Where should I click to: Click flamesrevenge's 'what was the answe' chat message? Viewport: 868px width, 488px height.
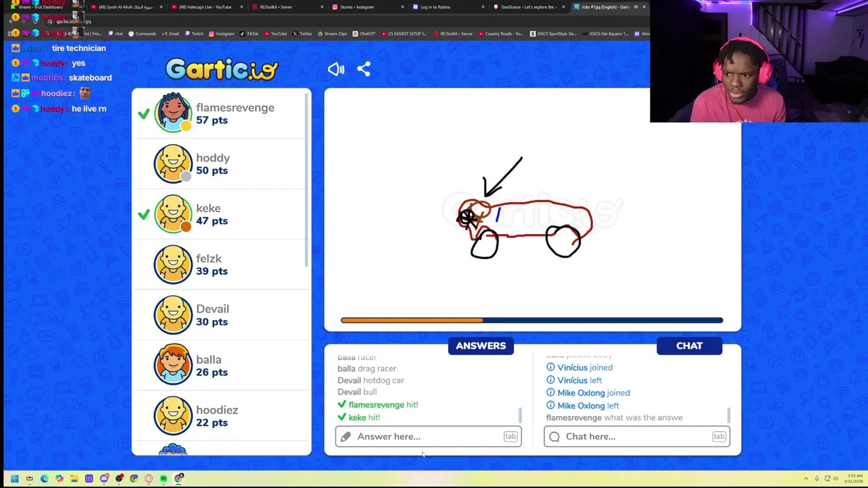[614, 418]
